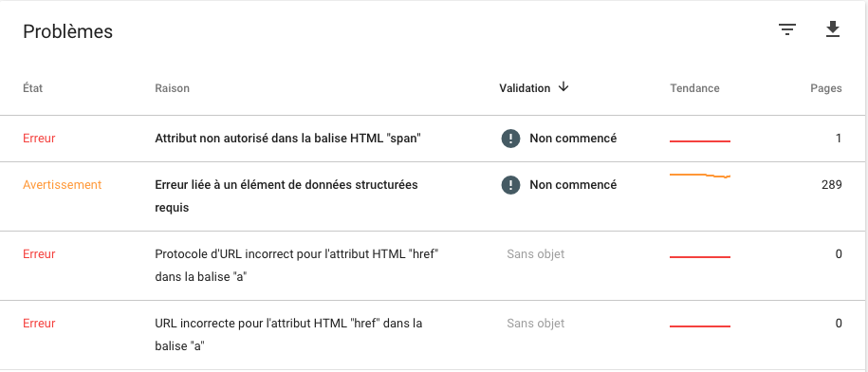The width and height of the screenshot is (868, 372).
Task: Click the 289 pages count
Action: click(831, 185)
